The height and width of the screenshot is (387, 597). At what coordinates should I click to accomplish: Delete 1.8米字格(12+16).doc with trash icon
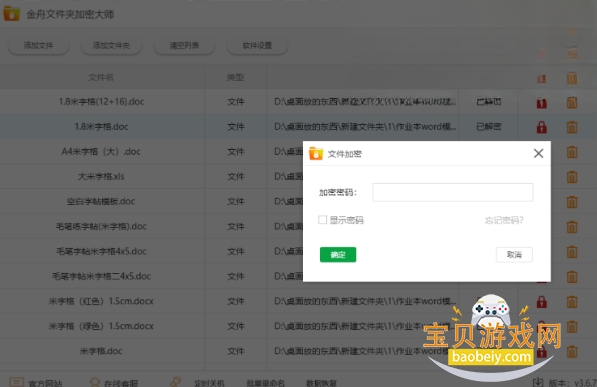coord(572,102)
